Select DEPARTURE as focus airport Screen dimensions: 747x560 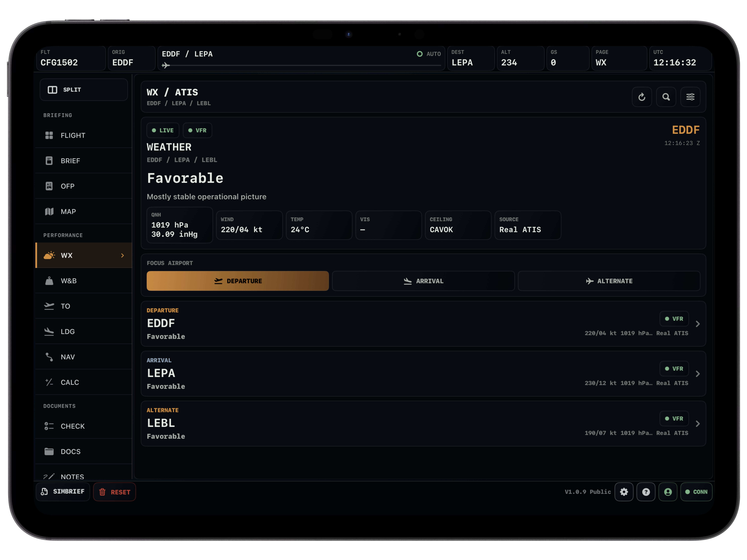238,281
